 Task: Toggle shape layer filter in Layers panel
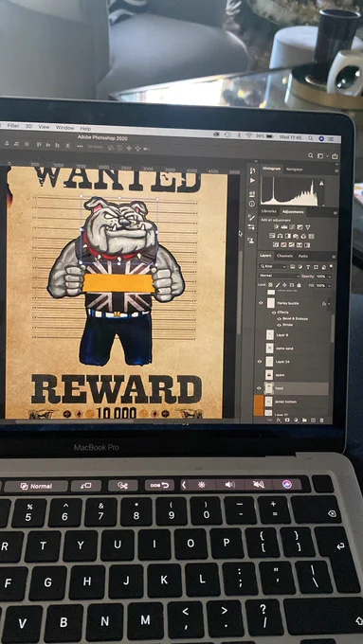click(316, 267)
